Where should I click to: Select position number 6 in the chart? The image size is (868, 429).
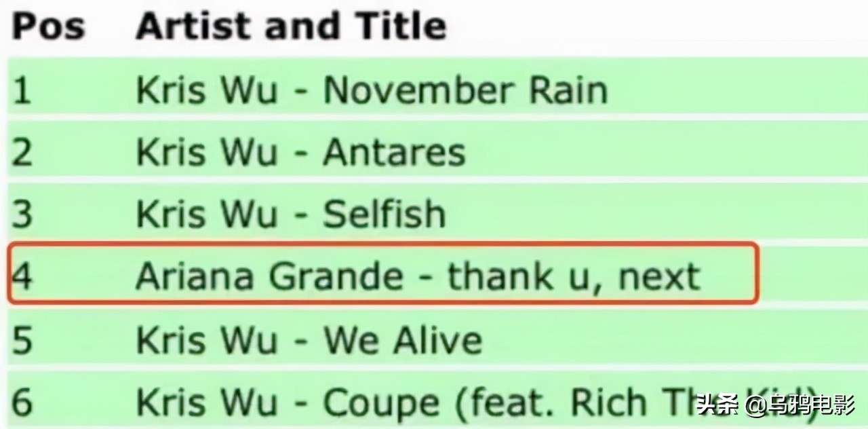click(22, 403)
